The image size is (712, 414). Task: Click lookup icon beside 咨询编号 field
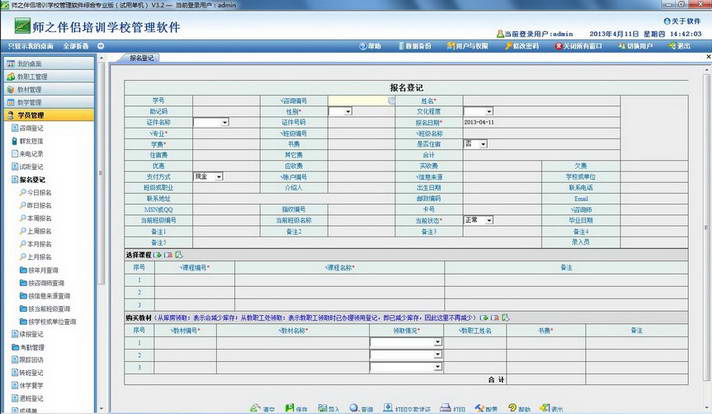click(392, 100)
